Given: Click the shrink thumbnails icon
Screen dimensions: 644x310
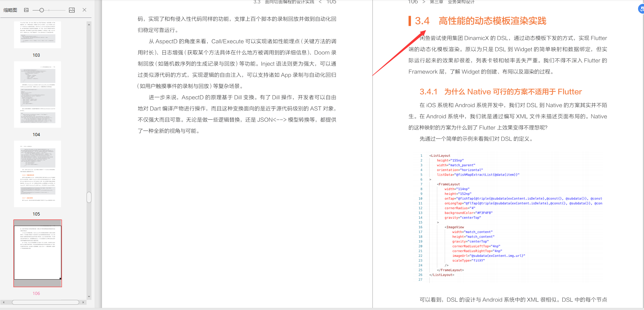Looking at the screenshot, I should click(x=26, y=10).
